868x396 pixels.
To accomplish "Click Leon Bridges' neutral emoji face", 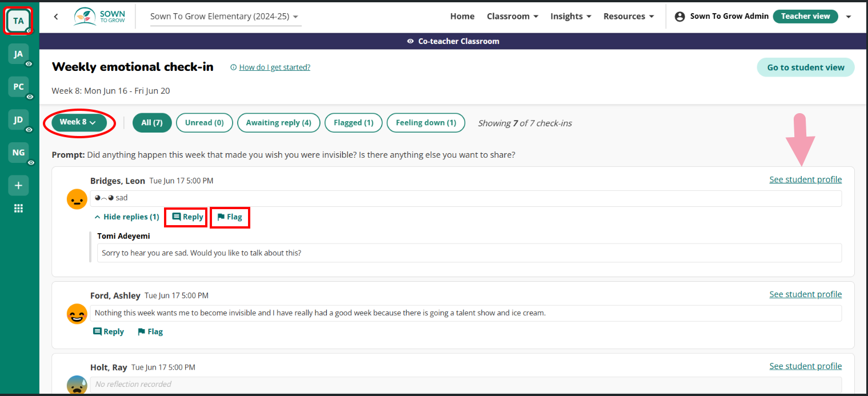I will (77, 199).
